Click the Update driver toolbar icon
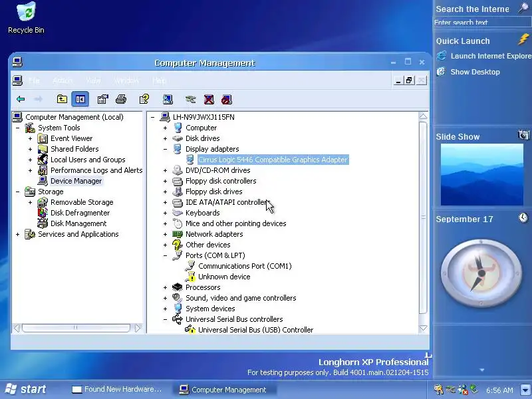The width and height of the screenshot is (532, 399). (x=191, y=99)
